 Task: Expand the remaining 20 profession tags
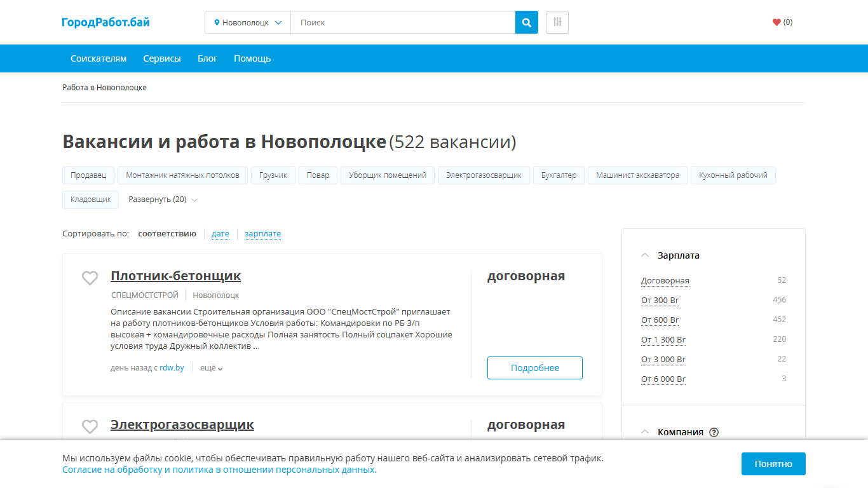[x=163, y=200]
